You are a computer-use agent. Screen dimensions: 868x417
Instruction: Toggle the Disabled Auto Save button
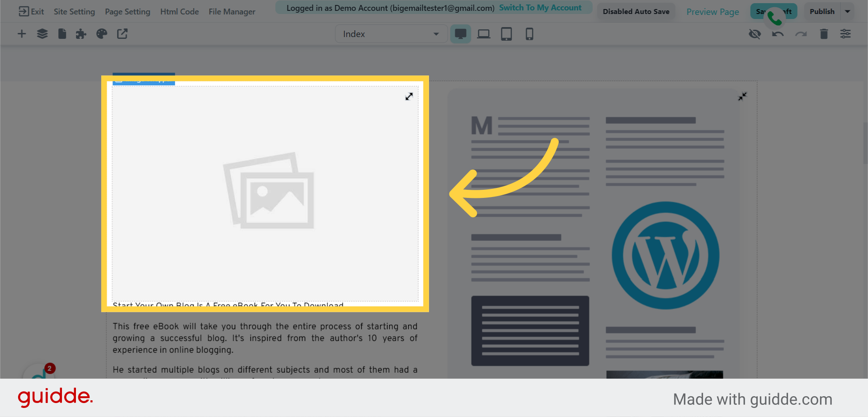636,11
